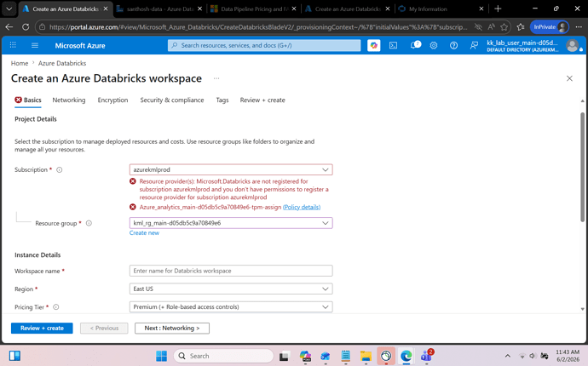The height and width of the screenshot is (366, 588).
Task: Close the Create Databricks workspace blade
Action: pos(569,78)
